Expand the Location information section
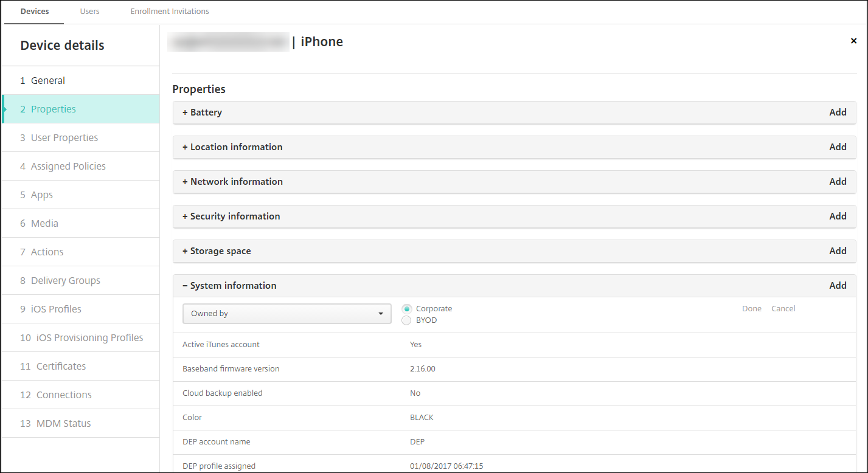The image size is (868, 473). pyautogui.click(x=232, y=147)
